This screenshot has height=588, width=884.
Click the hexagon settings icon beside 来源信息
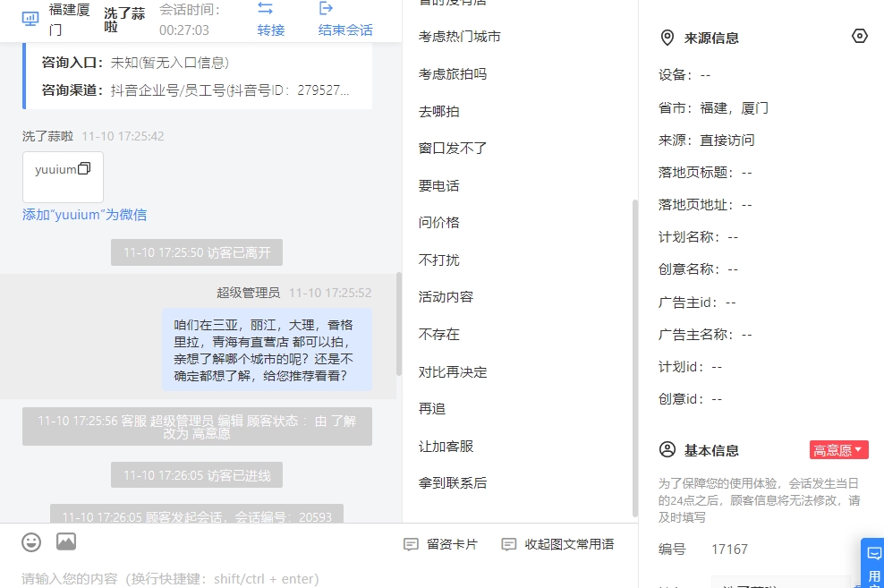[859, 36]
